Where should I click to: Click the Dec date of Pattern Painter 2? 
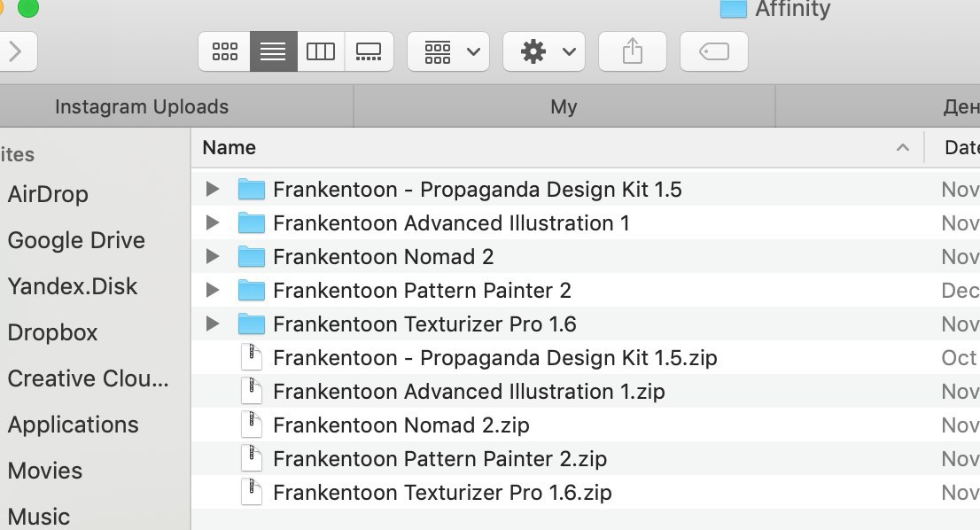pyautogui.click(x=961, y=291)
